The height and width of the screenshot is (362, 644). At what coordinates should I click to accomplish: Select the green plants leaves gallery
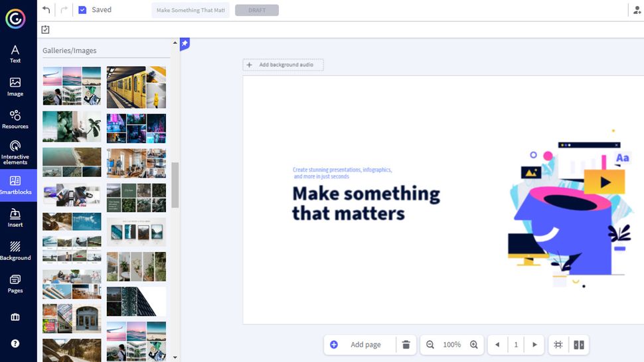(72, 126)
